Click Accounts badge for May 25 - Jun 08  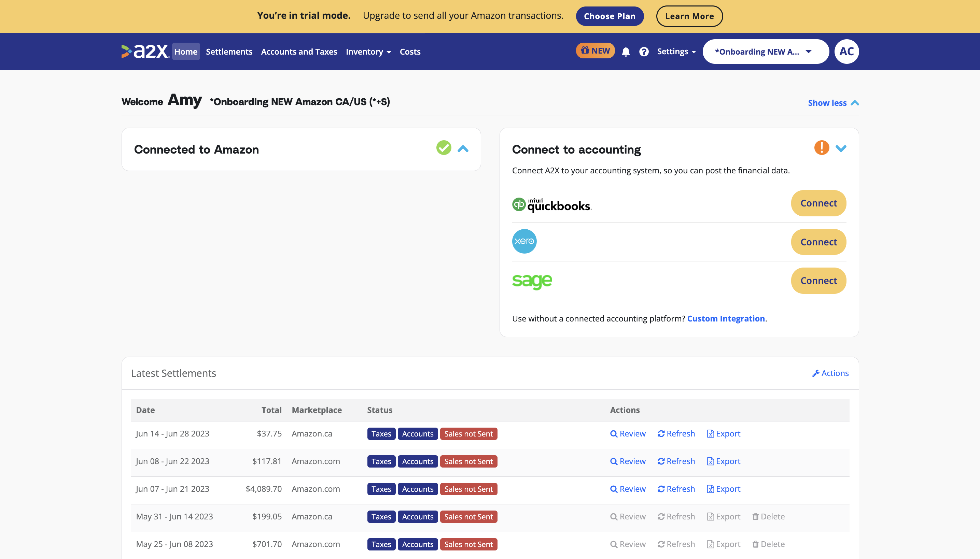418,544
